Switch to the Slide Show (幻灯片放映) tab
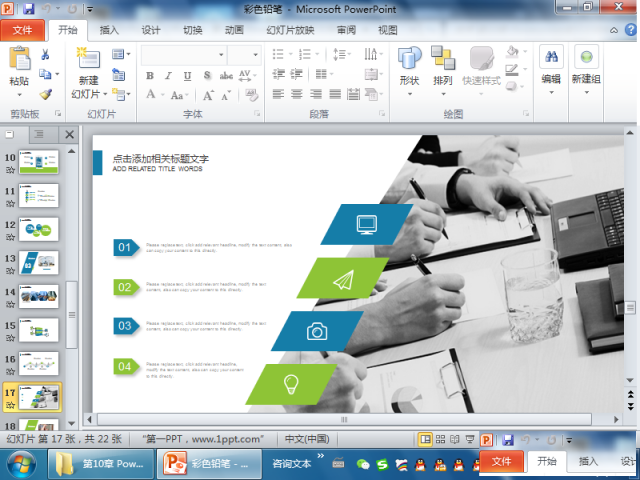This screenshot has height=480, width=640. 286,30
